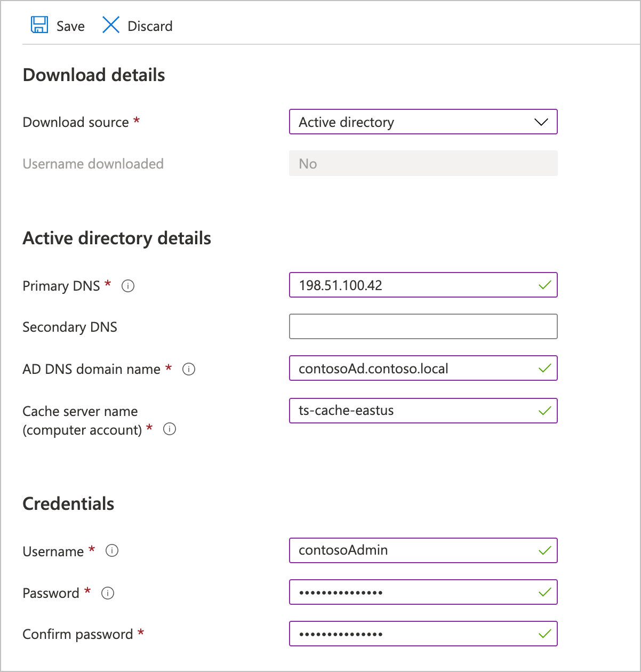Save the Active directory configuration
Screen dimensions: 641x672
57,25
